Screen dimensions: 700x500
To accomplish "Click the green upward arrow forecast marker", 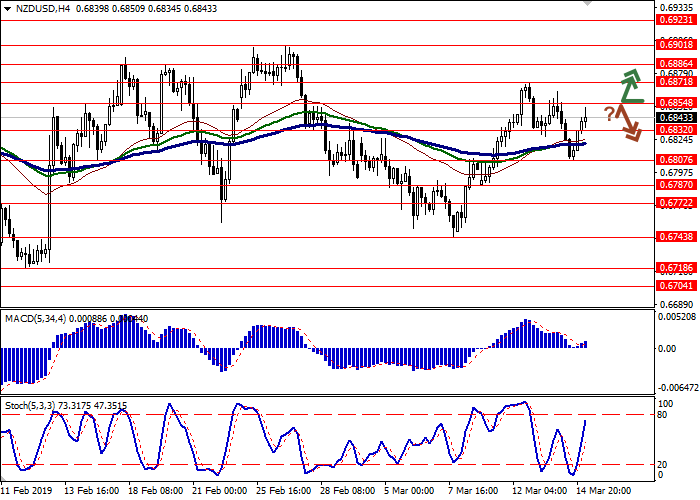I will [630, 87].
